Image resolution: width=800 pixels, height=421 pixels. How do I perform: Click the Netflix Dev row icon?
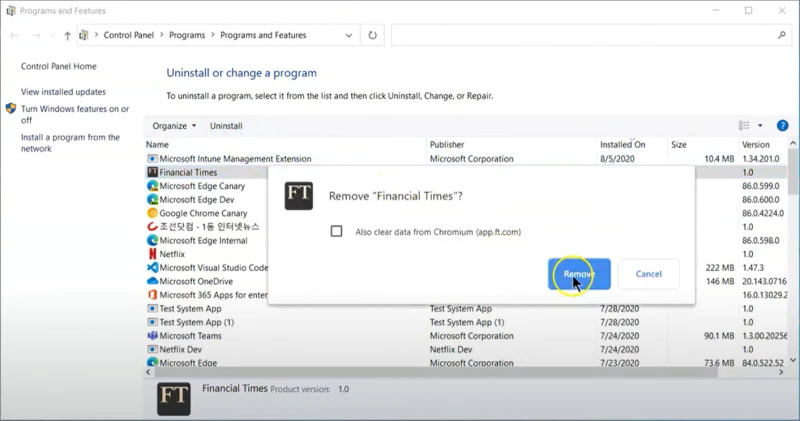coord(152,350)
